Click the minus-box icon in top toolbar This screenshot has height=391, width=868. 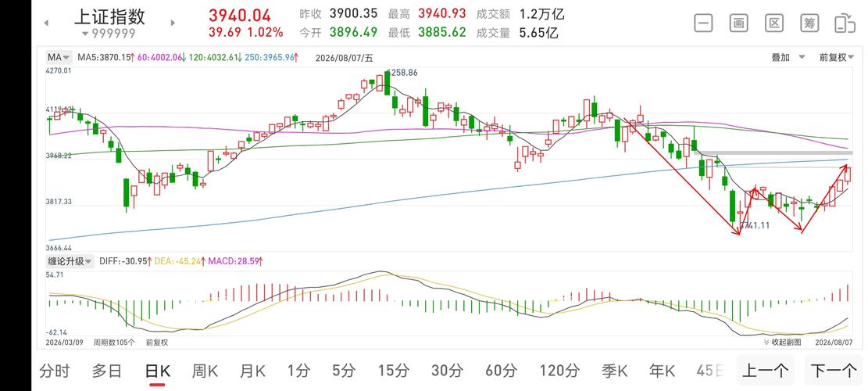point(703,23)
